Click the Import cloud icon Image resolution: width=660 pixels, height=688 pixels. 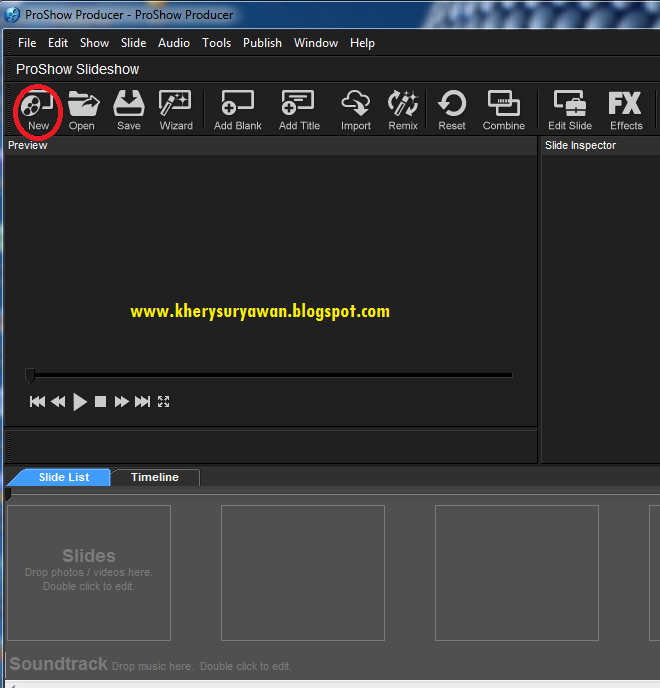click(356, 110)
